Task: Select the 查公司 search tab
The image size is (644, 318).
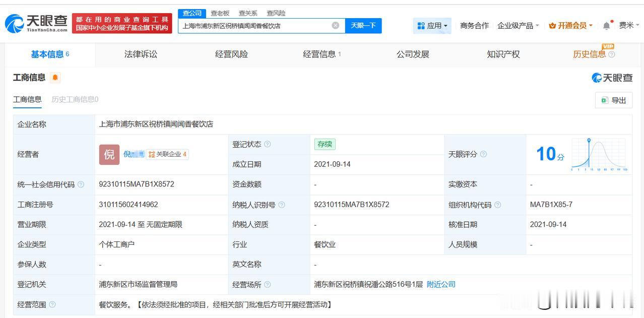Action: point(192,13)
